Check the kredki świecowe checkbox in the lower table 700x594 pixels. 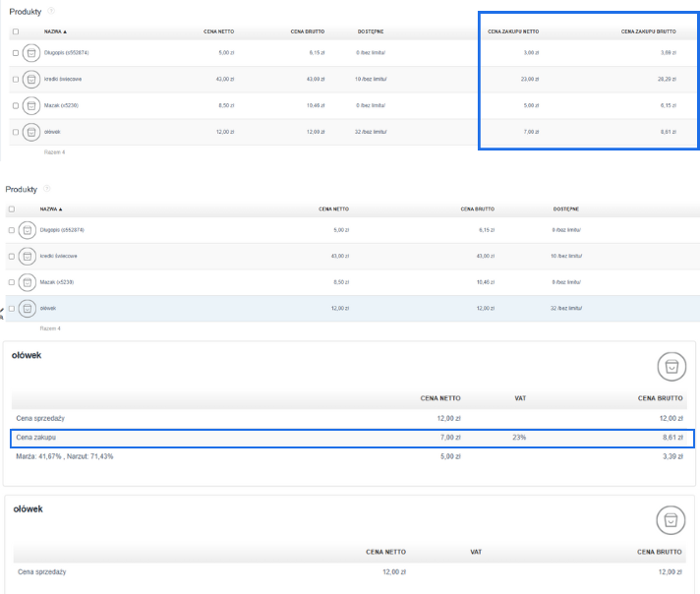click(x=12, y=257)
